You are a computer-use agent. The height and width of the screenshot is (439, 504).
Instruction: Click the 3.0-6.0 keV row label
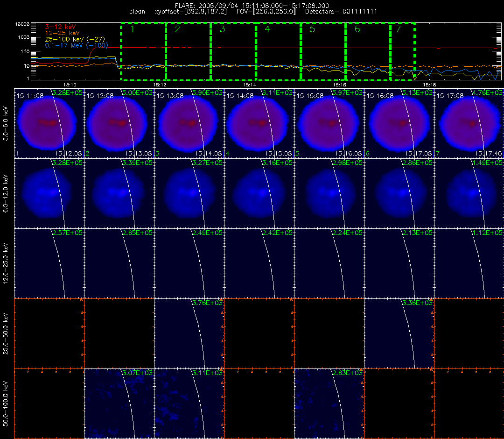[x=6, y=124]
